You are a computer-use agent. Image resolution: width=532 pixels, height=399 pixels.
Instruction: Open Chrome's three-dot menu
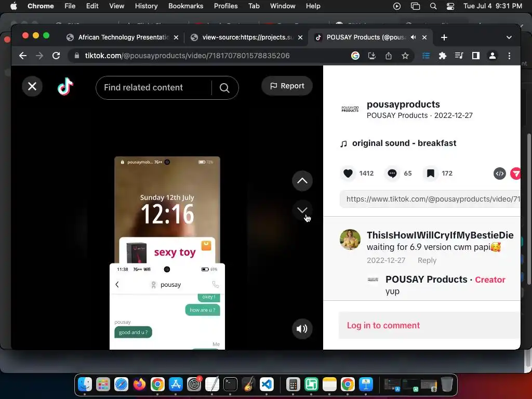(509, 56)
